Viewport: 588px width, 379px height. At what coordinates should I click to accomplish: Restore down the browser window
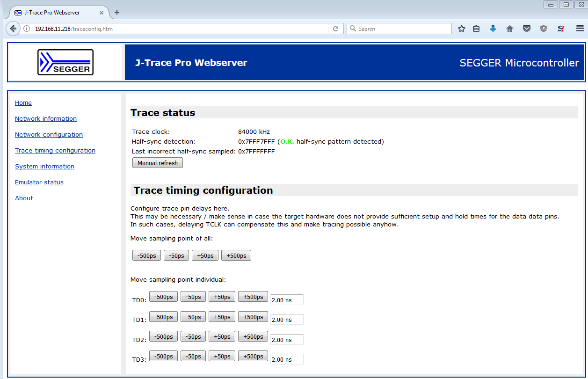(566, 4)
